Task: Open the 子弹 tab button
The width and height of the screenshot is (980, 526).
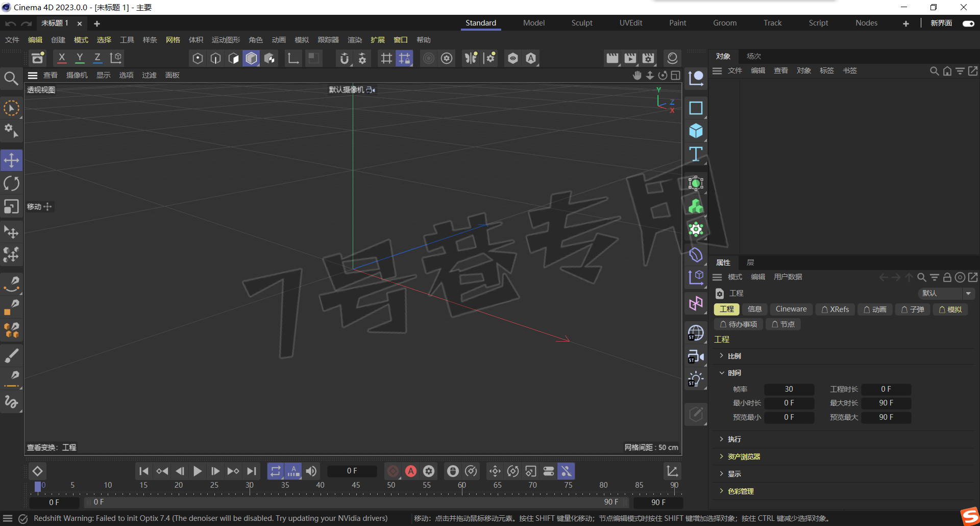Action: point(913,309)
